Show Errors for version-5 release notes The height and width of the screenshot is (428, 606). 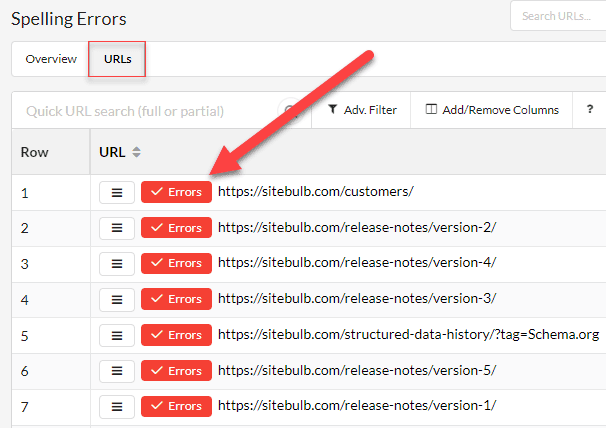click(176, 371)
